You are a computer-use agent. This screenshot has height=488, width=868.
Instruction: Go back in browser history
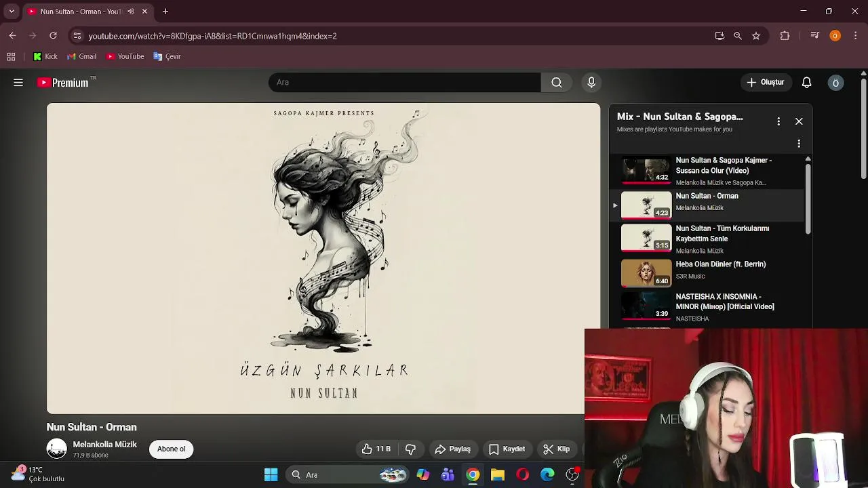tap(12, 35)
